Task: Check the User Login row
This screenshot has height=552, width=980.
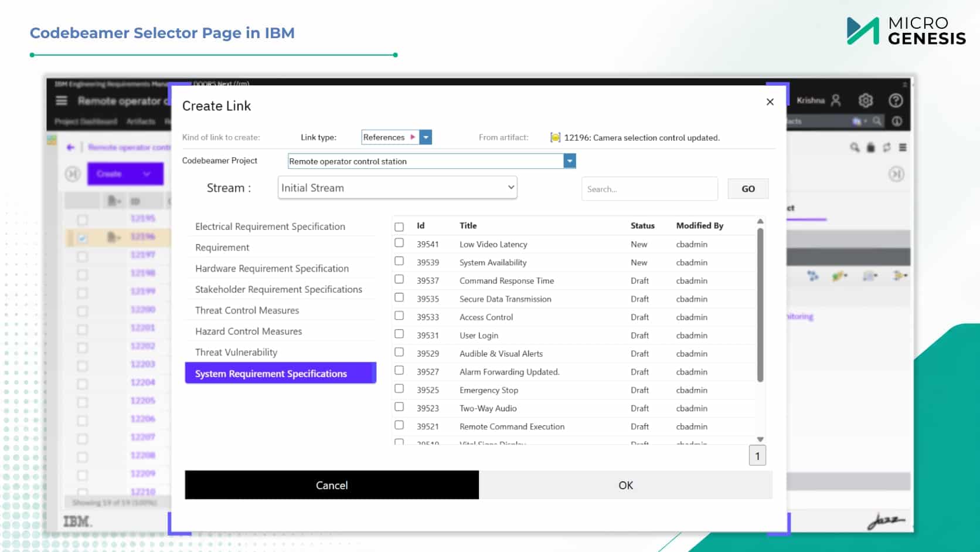Action: pos(399,334)
